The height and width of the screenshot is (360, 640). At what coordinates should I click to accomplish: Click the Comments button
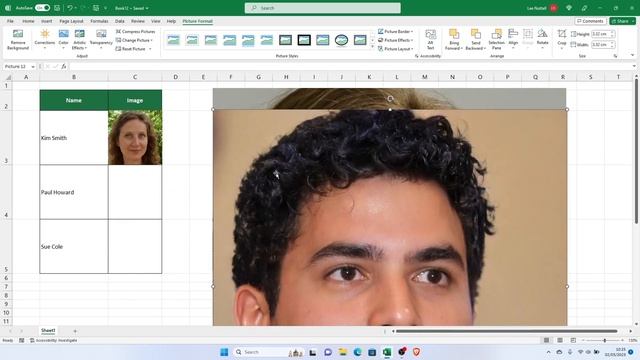coord(591,21)
